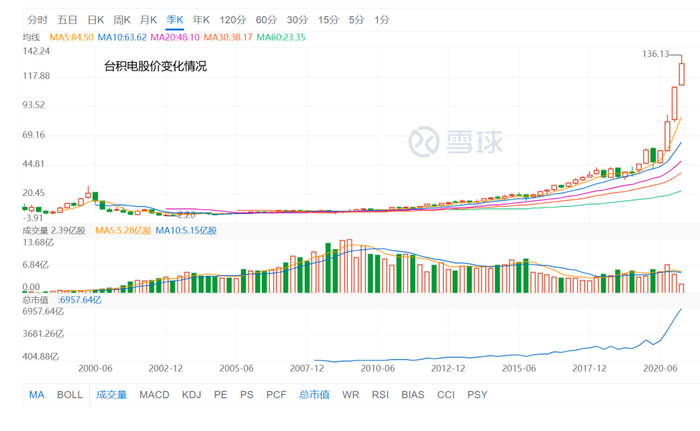Select the 30分 interval tab
This screenshot has height=431, width=700.
(x=297, y=20)
